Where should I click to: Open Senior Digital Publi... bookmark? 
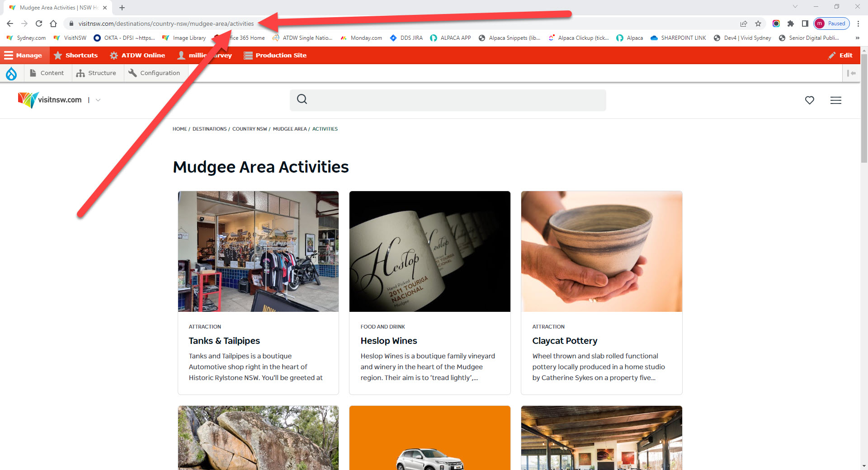(809, 38)
